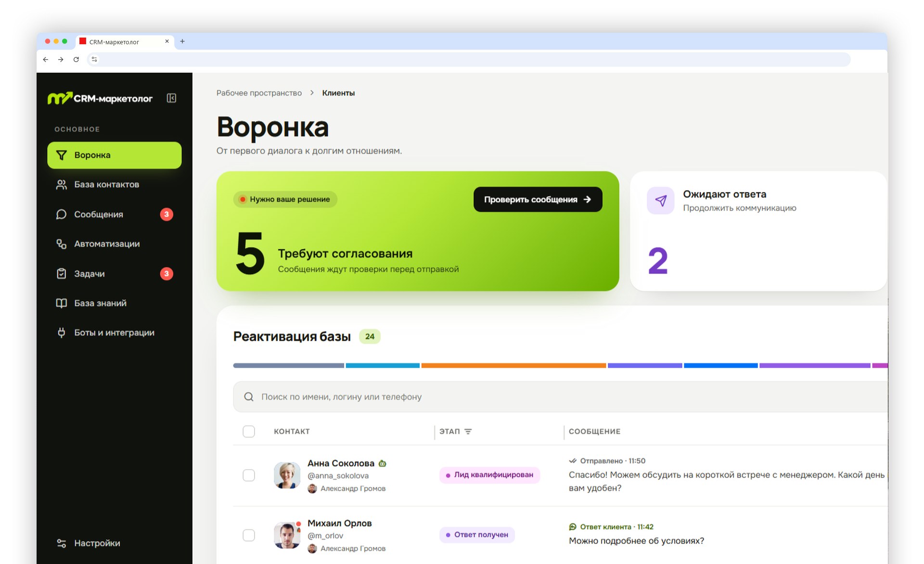The height and width of the screenshot is (564, 924).
Task: Click the open book icon for База знаний
Action: (x=61, y=303)
